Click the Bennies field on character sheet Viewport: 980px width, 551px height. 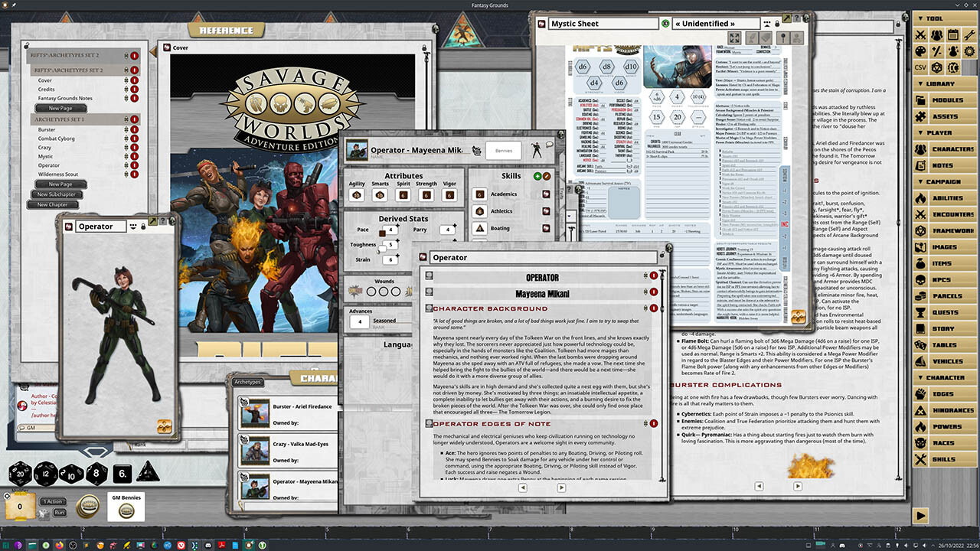point(503,151)
